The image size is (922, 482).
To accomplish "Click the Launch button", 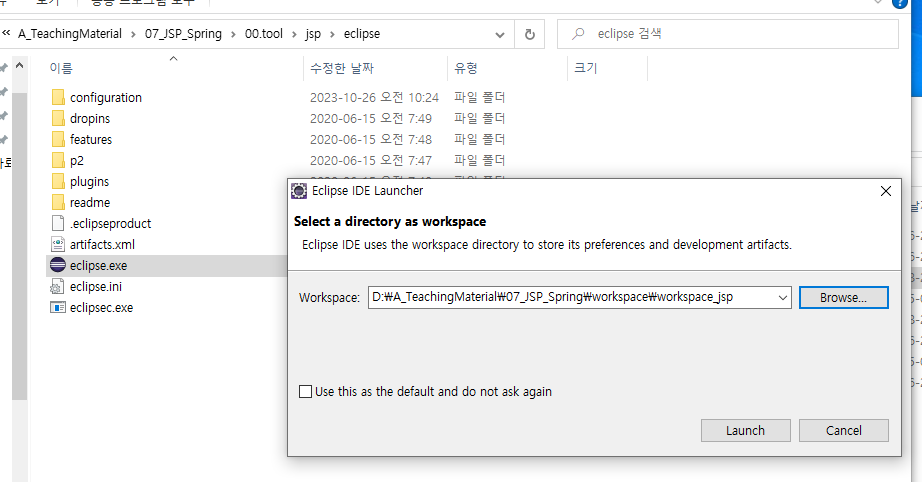I will click(x=746, y=430).
